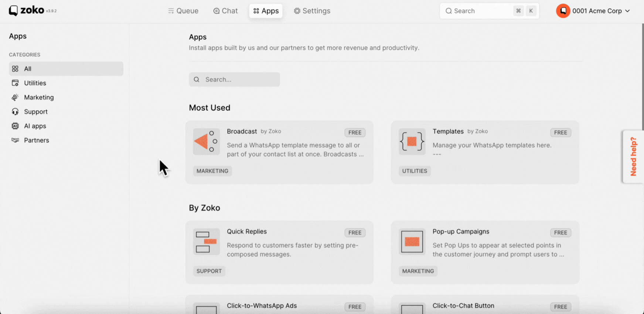
Task: Click the Partners handshake icon
Action: click(15, 140)
